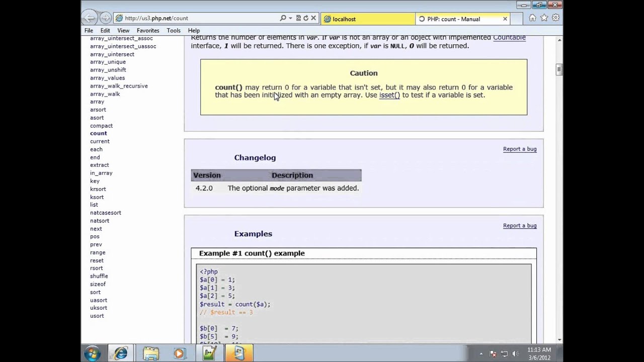Refresh the page with the reload icon

(305, 18)
